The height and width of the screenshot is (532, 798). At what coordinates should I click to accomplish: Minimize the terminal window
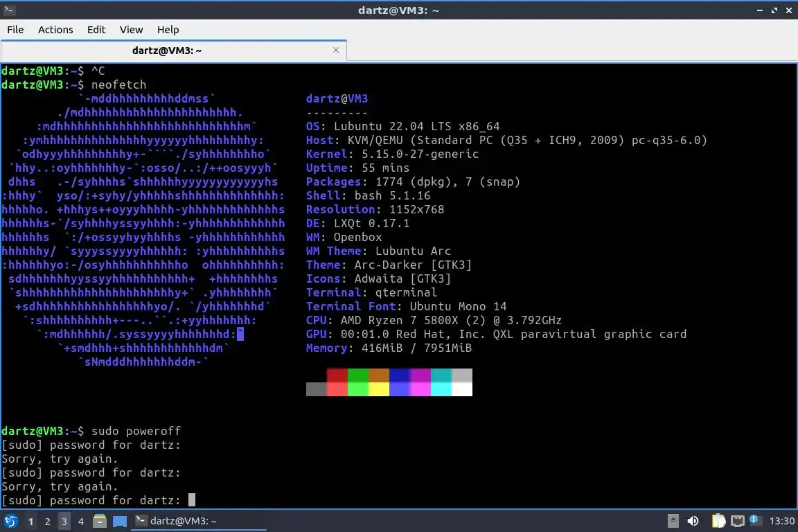coord(760,10)
